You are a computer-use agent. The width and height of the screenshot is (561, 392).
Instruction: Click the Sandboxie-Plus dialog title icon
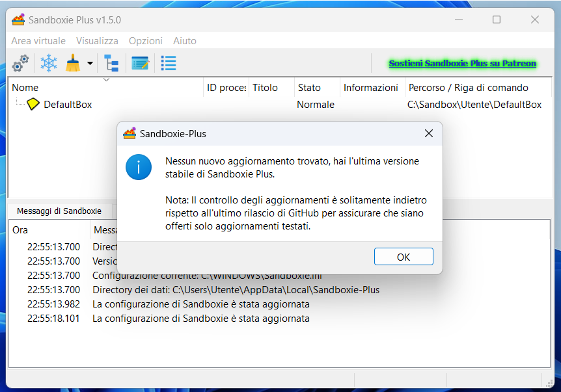(129, 133)
